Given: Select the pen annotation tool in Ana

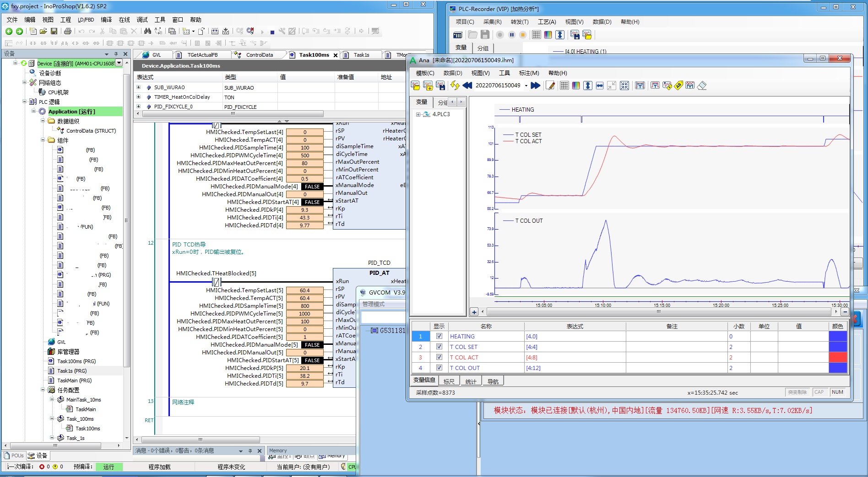Looking at the screenshot, I should 550,86.
